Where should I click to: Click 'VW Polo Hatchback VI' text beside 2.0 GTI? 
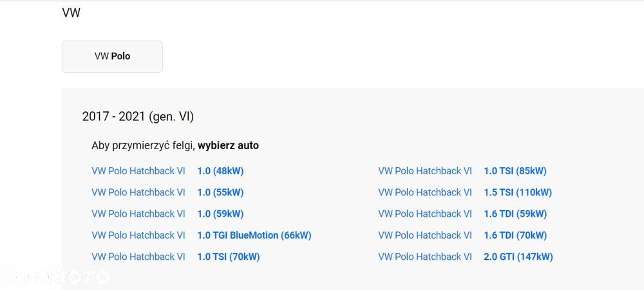(x=425, y=257)
